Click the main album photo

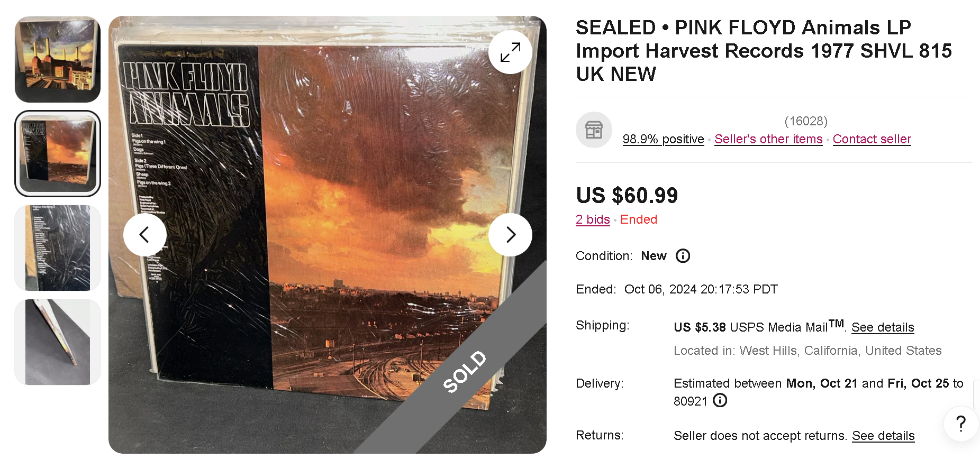(x=327, y=296)
